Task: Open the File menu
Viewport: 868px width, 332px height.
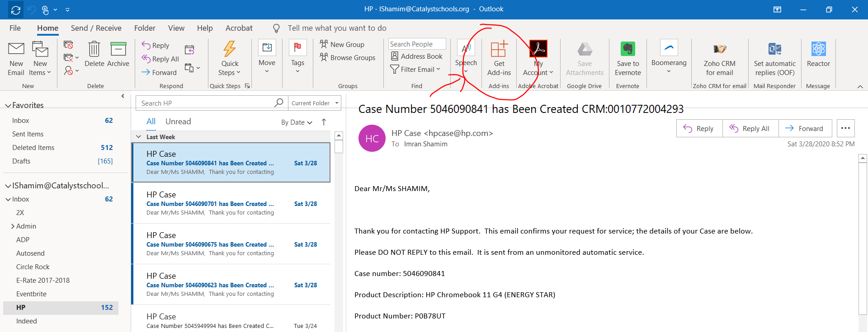Action: pos(15,28)
